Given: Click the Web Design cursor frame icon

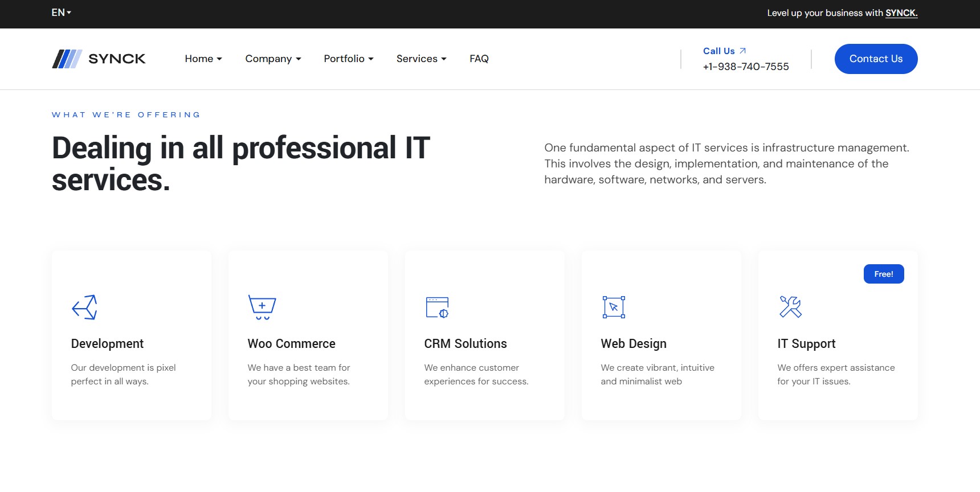Looking at the screenshot, I should point(614,307).
